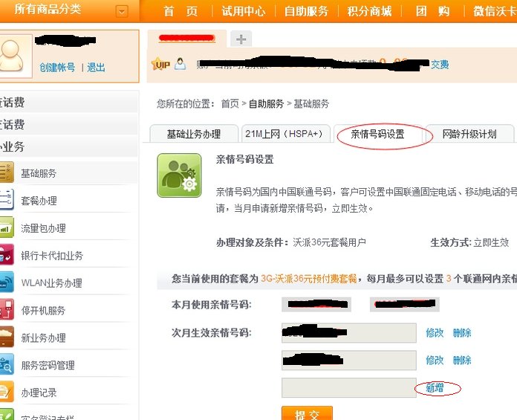Open 微信沃卡 in the top navigation
The image size is (517, 420).
pos(495,11)
